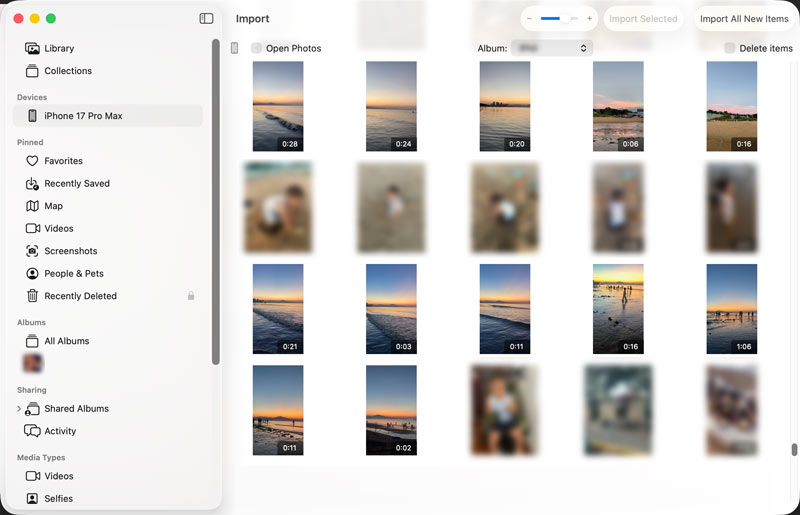Open the Screenshots sidebar icon
This screenshot has width=800, height=515.
(32, 251)
